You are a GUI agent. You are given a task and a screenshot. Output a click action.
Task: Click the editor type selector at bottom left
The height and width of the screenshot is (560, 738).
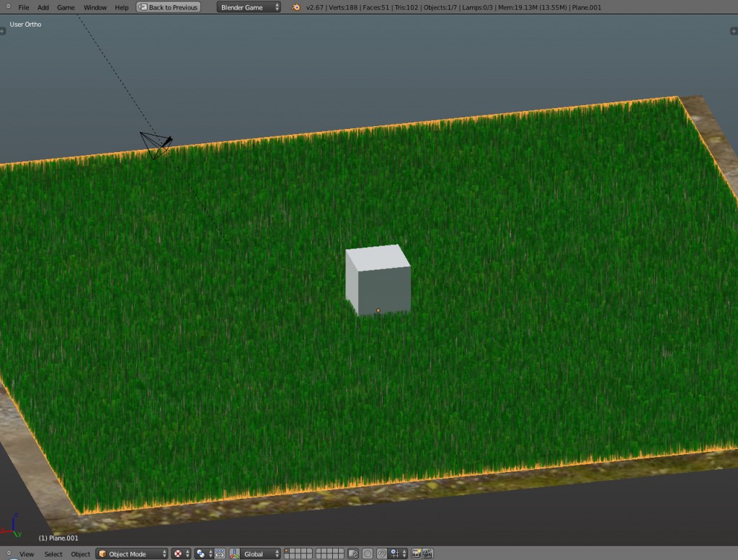tap(9, 554)
